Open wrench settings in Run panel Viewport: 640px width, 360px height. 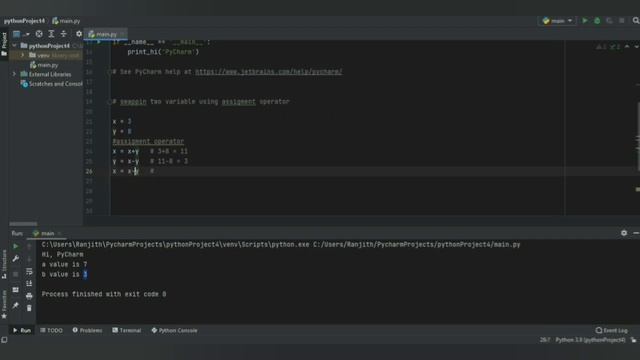(x=16, y=259)
